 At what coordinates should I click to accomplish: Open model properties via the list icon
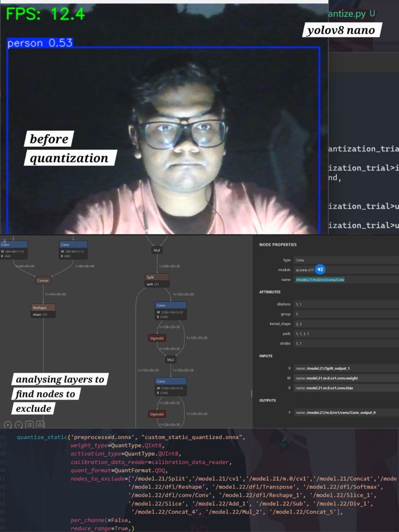tap(29, 425)
